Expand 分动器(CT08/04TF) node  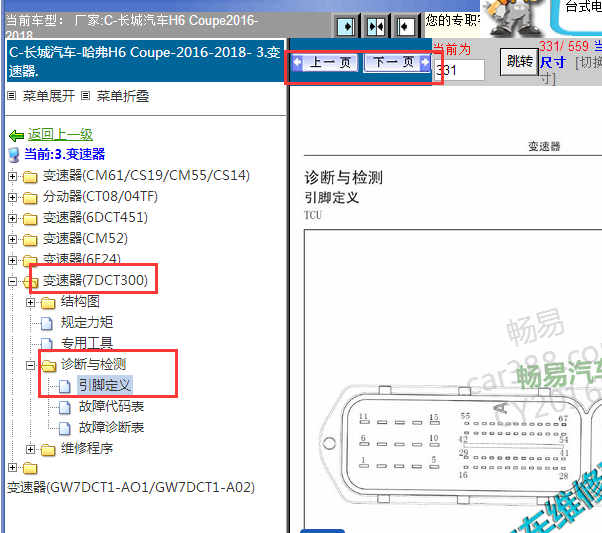(x=12, y=197)
